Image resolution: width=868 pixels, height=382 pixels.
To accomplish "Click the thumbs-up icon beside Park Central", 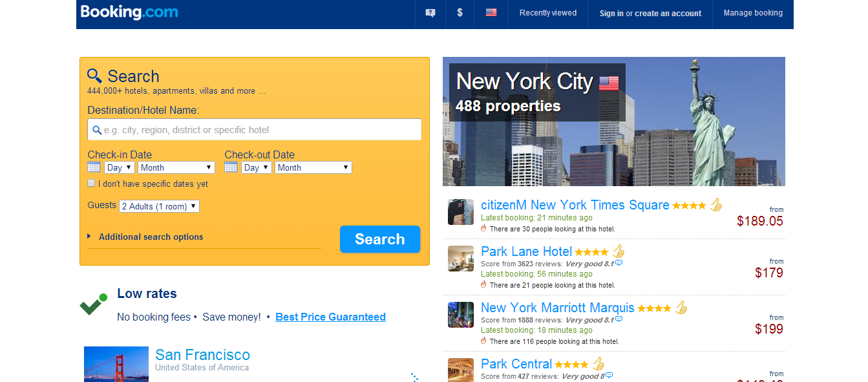I will coord(598,364).
